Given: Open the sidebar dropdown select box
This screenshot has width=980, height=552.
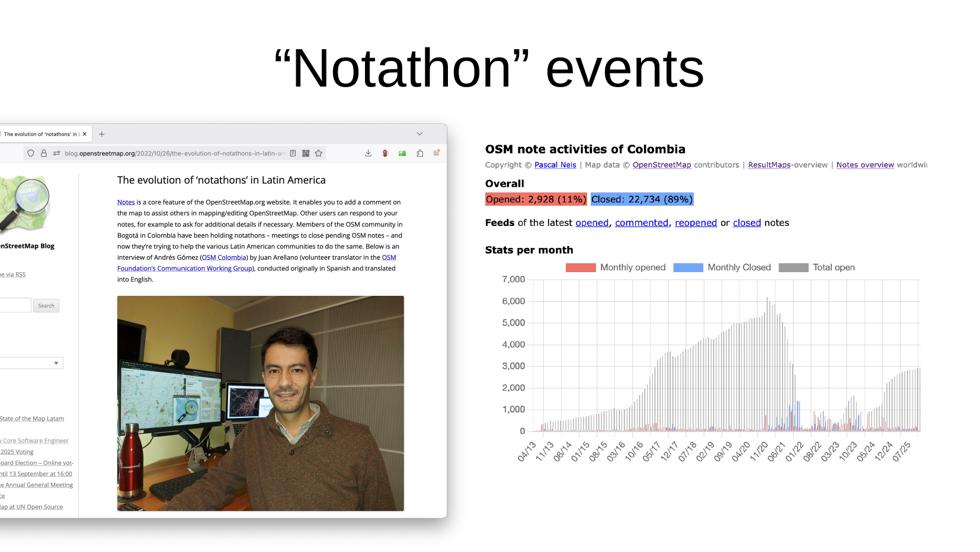Looking at the screenshot, I should pyautogui.click(x=31, y=363).
